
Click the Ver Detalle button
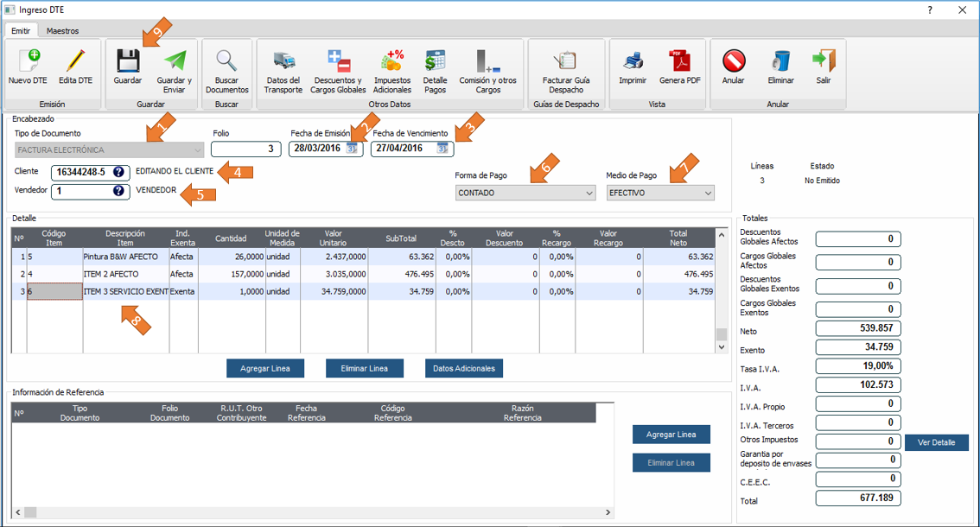[936, 442]
